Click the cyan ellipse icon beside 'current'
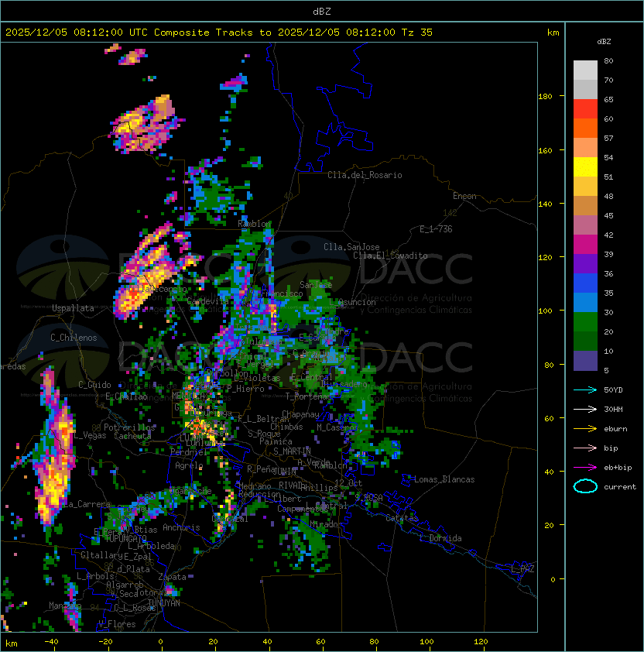 585,486
